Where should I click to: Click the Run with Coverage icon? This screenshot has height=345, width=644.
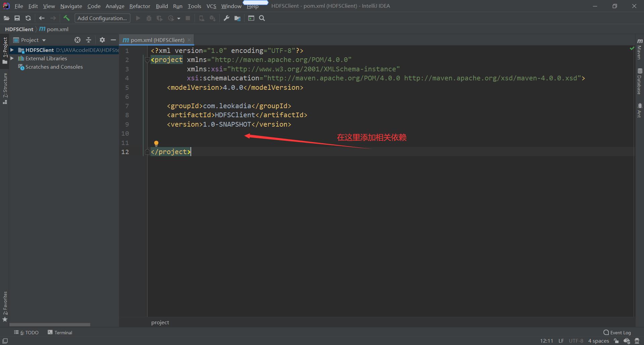click(x=160, y=18)
